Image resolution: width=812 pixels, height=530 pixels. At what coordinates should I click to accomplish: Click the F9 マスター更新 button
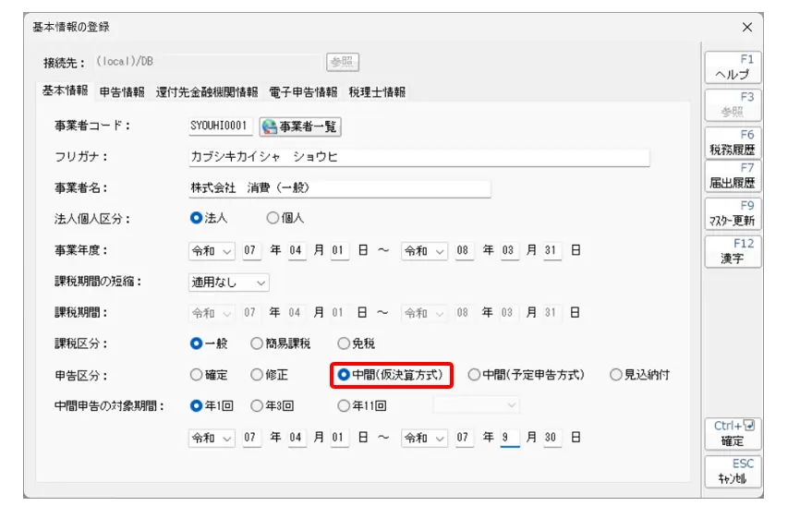click(733, 213)
